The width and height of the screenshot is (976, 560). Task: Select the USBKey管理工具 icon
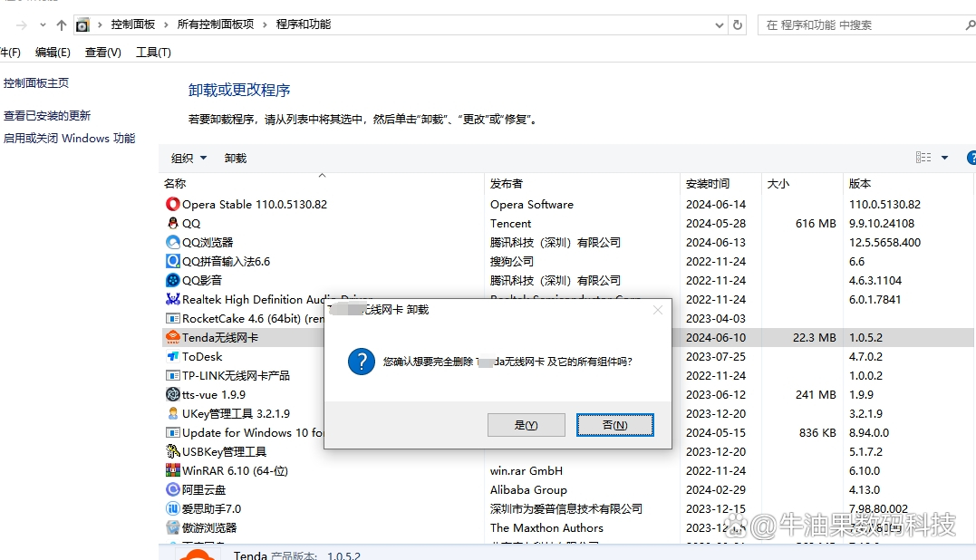pyautogui.click(x=172, y=451)
